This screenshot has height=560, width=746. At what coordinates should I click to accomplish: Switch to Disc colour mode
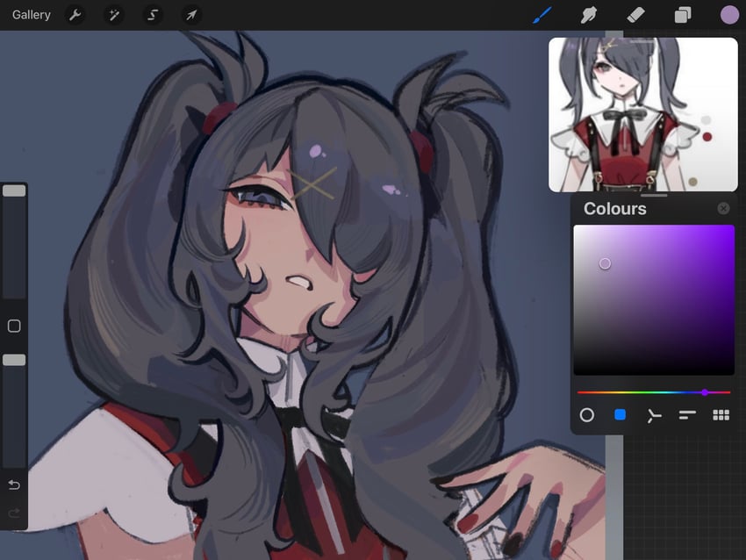tap(587, 415)
